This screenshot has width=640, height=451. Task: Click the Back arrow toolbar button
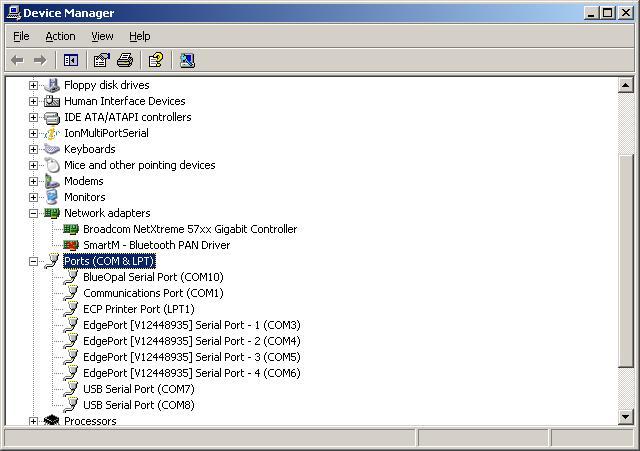coord(17,60)
